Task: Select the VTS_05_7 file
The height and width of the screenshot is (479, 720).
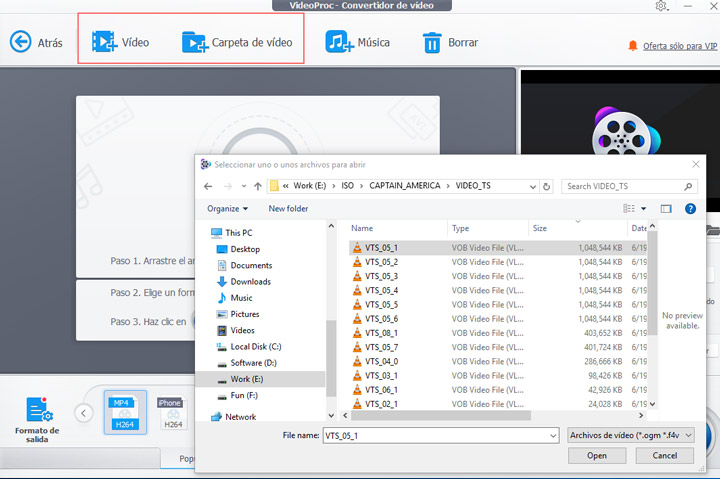Action: pyautogui.click(x=498, y=347)
